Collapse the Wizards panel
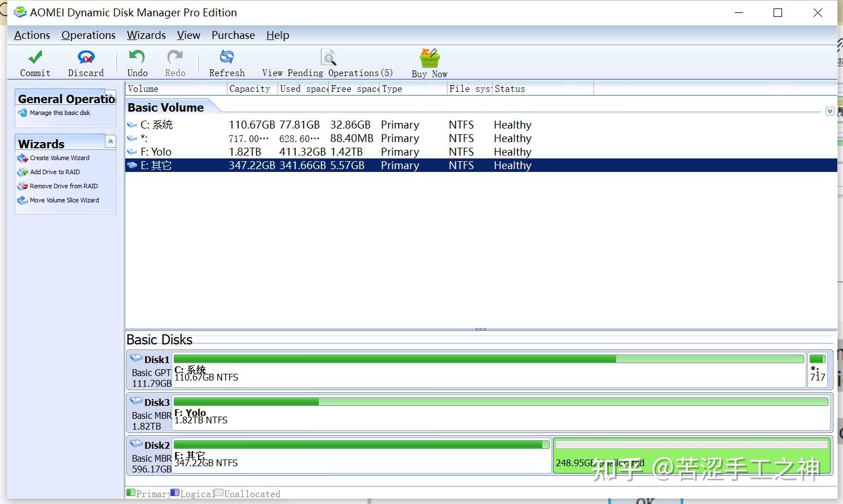Image resolution: width=843 pixels, height=504 pixels. (111, 142)
